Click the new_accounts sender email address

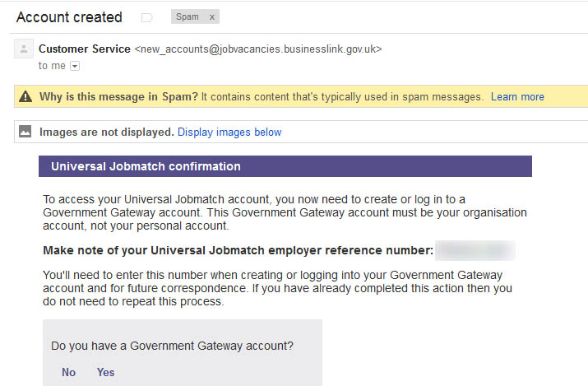tap(258, 49)
